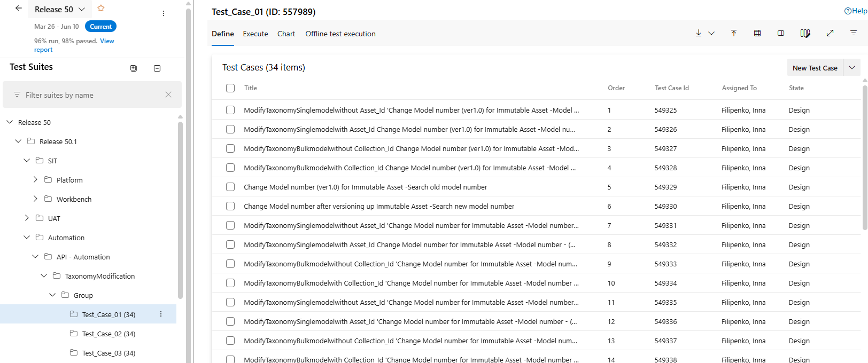Viewport: 868px width, 363px height.
Task: Click the back arrow beside Release 50
Action: pos(19,9)
